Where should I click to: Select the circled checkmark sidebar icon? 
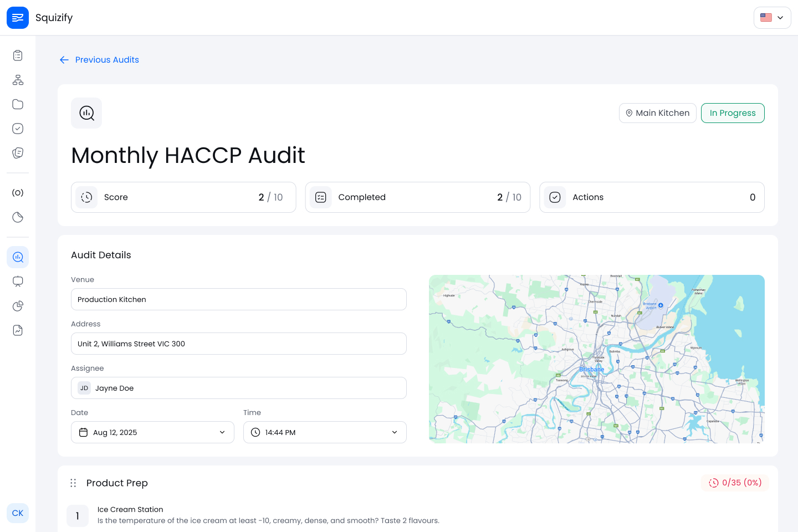[17, 129]
